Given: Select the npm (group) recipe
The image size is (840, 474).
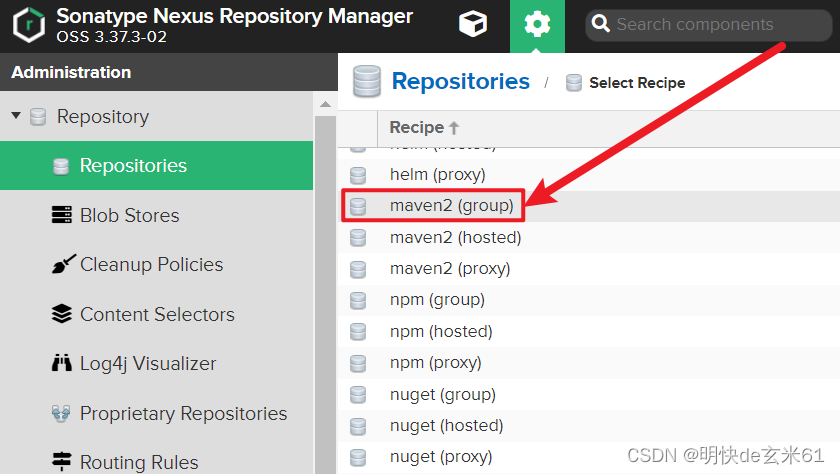Looking at the screenshot, I should point(589,300).
